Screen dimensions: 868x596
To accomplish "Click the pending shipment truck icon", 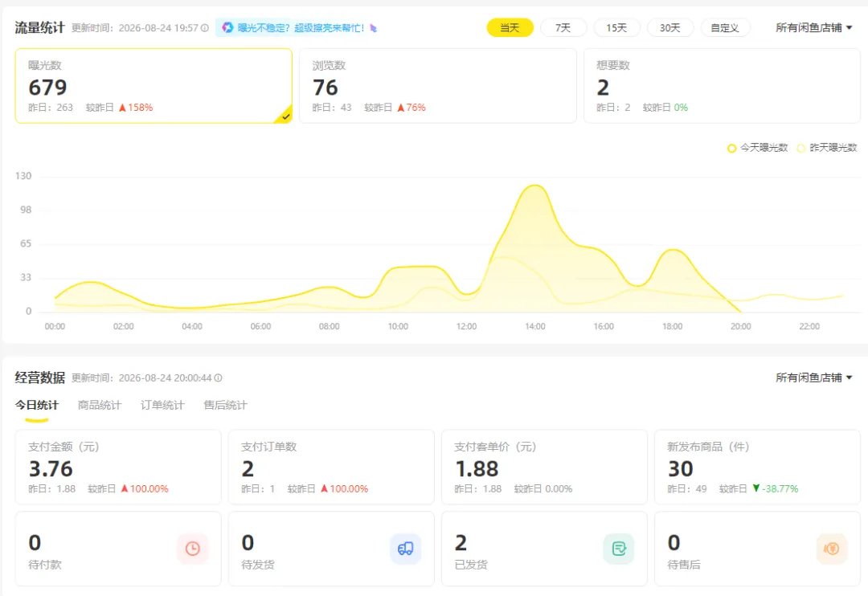I will pos(405,549).
